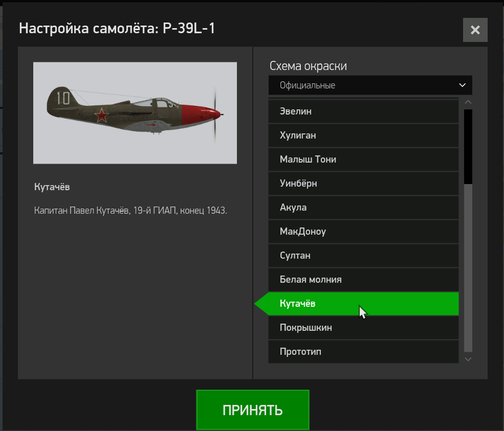Click the P-39 aircraft preview image
The height and width of the screenshot is (431, 504).
coord(135,113)
